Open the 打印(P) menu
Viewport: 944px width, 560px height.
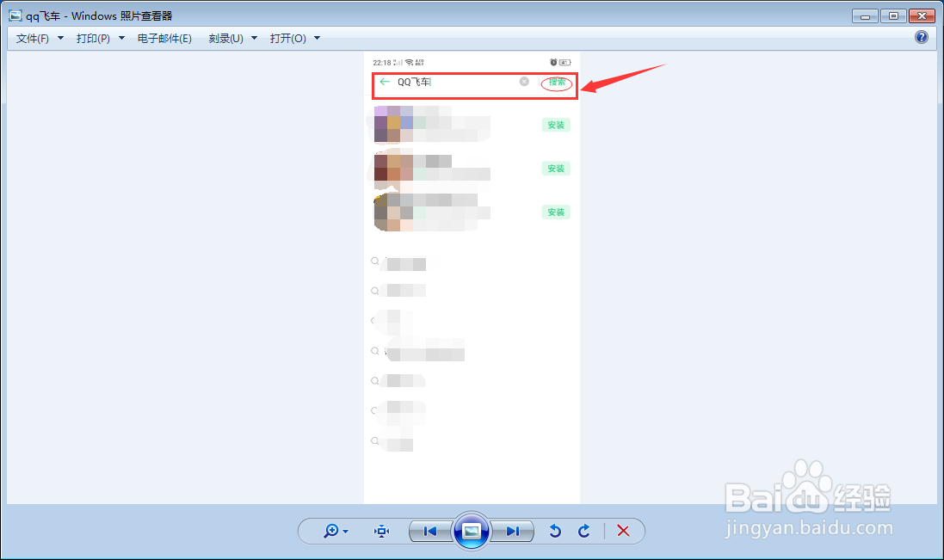tap(93, 39)
